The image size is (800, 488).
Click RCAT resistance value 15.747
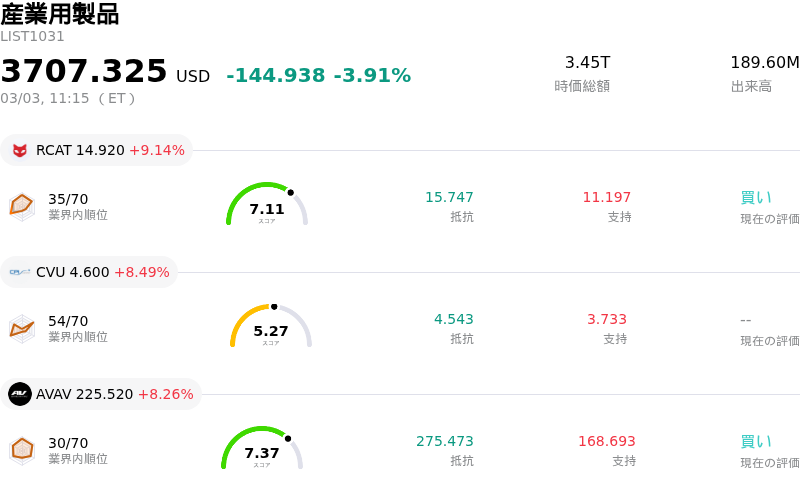[x=449, y=198]
